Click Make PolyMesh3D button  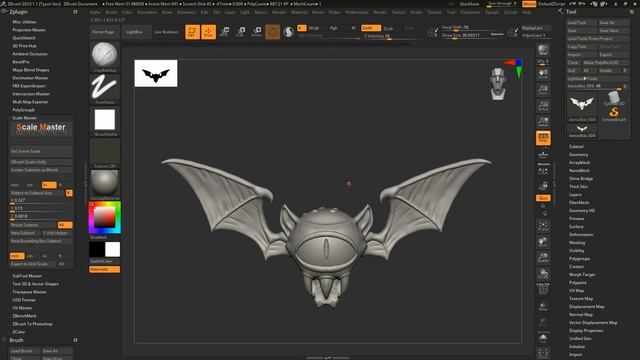tap(605, 62)
